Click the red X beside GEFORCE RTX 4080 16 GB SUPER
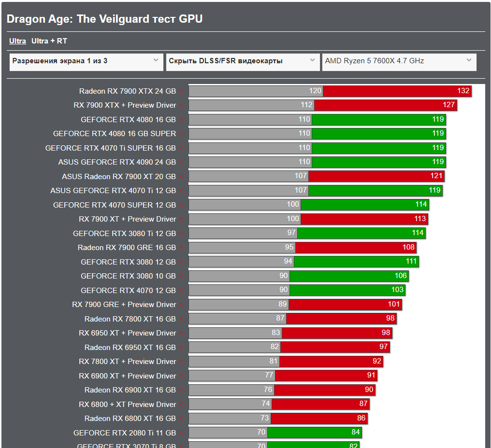 coord(181,134)
